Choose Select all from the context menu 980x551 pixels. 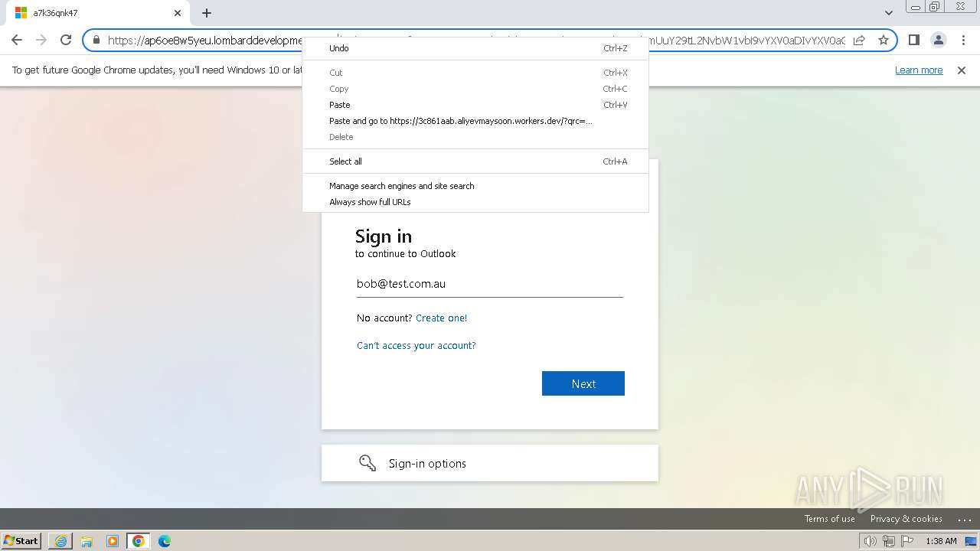coord(475,161)
